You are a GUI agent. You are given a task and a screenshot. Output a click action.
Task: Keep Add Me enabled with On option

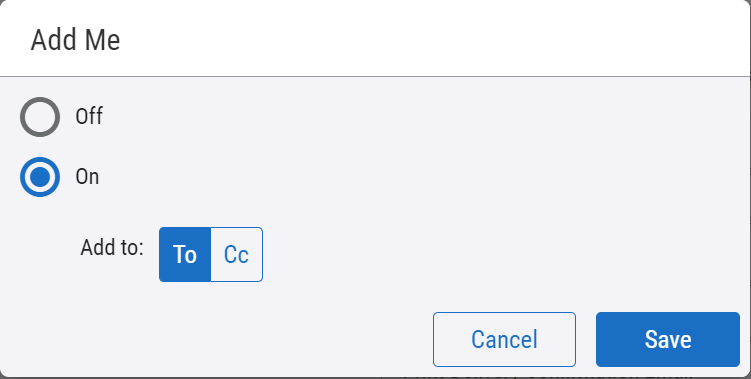40,177
